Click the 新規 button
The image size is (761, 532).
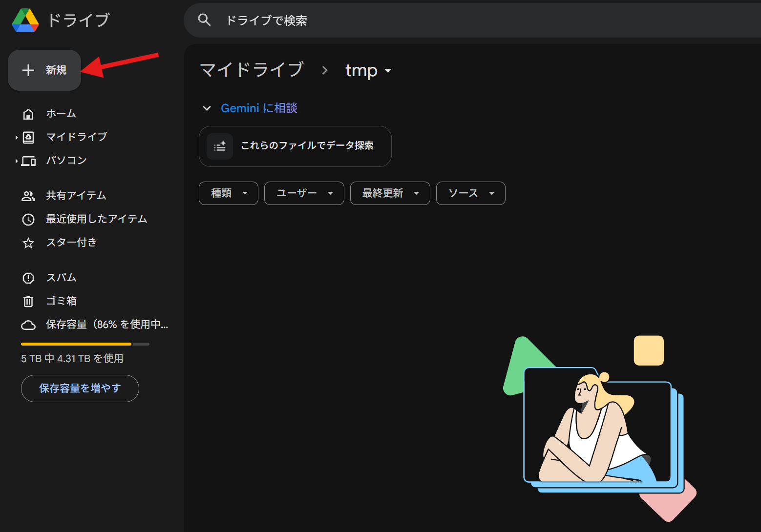(44, 70)
